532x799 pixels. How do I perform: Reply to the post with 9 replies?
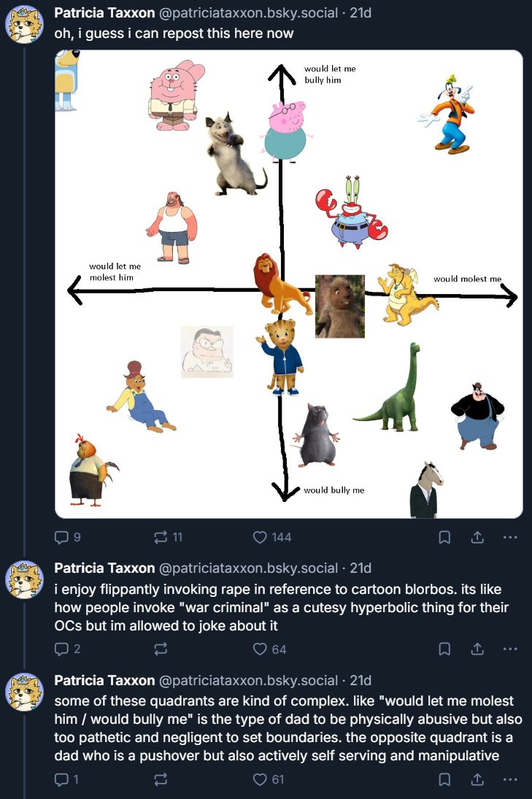61,537
